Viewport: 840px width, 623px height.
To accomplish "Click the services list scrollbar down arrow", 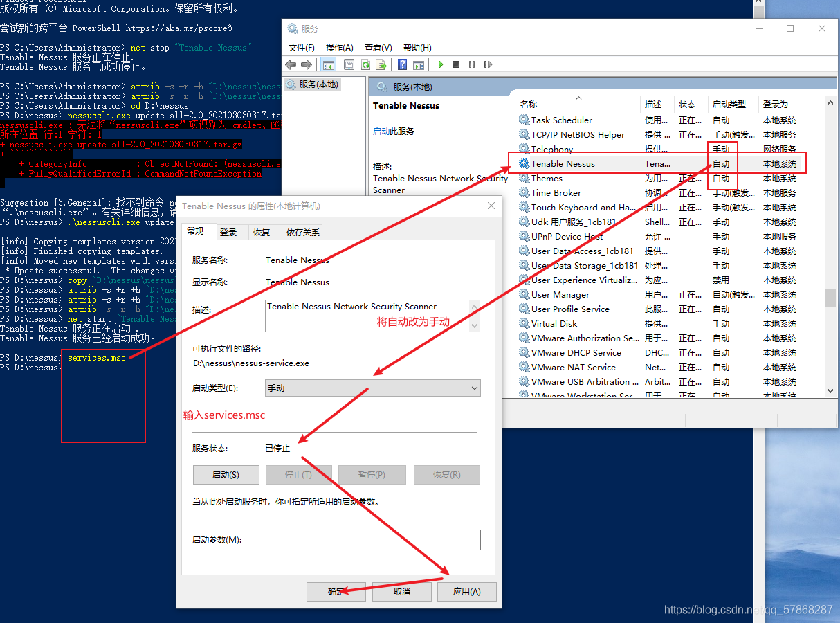I will 831,391.
